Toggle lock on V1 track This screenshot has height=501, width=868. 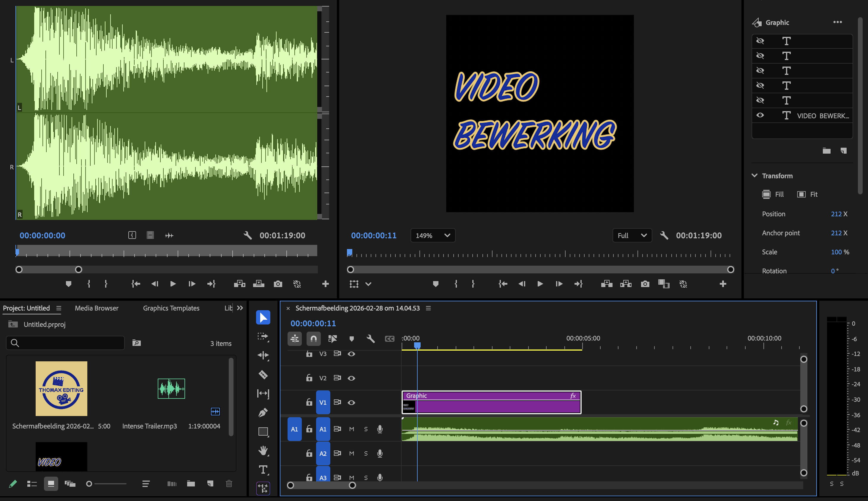tap(309, 402)
